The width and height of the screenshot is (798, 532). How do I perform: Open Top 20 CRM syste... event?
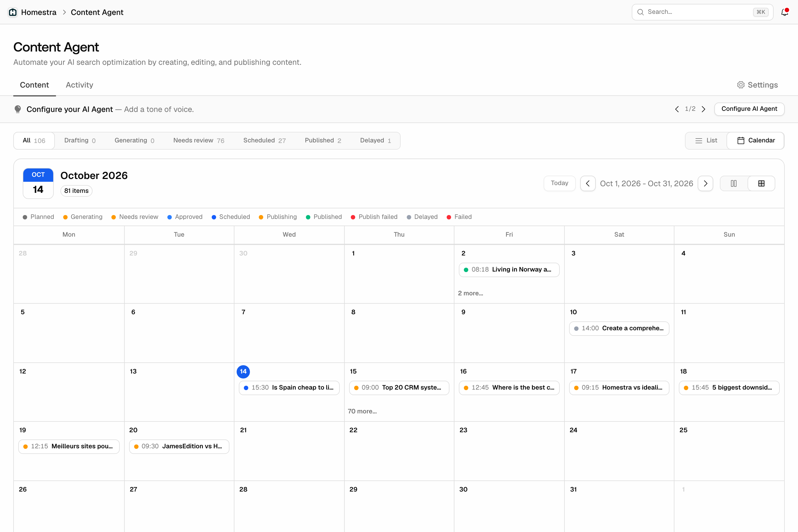(399, 388)
